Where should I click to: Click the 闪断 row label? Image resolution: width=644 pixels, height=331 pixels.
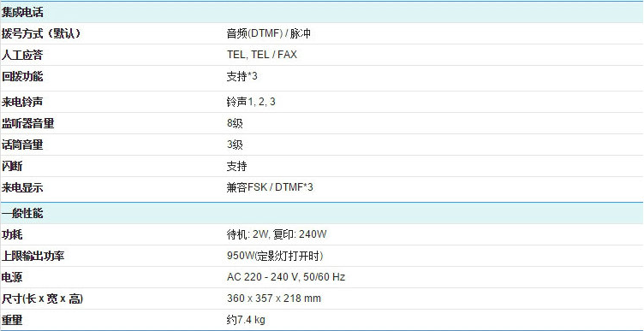[12, 166]
